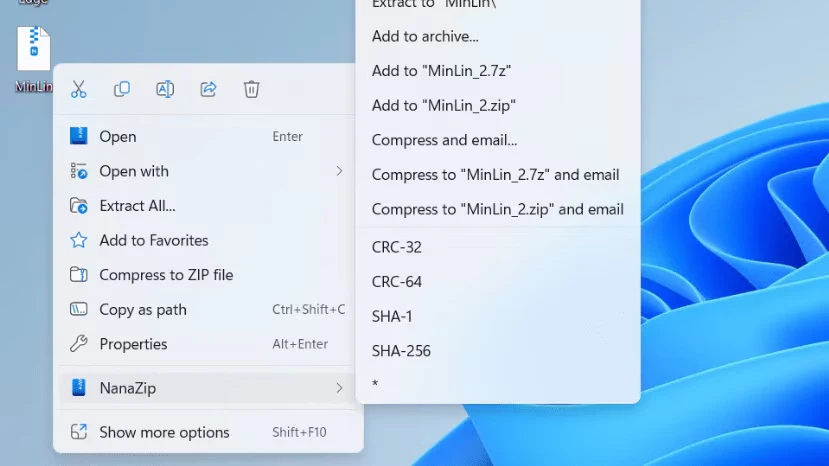Open Properties of the file
Viewport: 829px width, 466px height.
point(133,344)
